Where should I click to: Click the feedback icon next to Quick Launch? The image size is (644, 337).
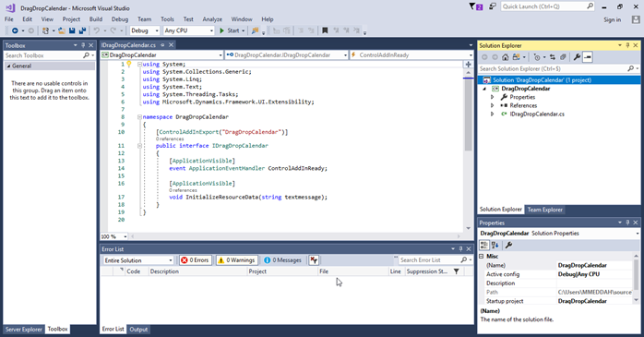[x=493, y=6]
